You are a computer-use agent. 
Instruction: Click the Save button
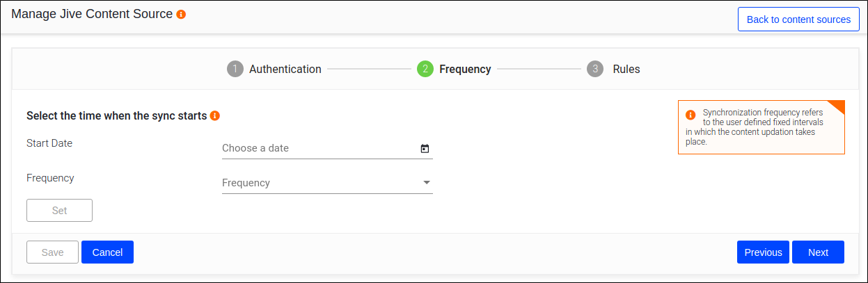[x=53, y=252]
